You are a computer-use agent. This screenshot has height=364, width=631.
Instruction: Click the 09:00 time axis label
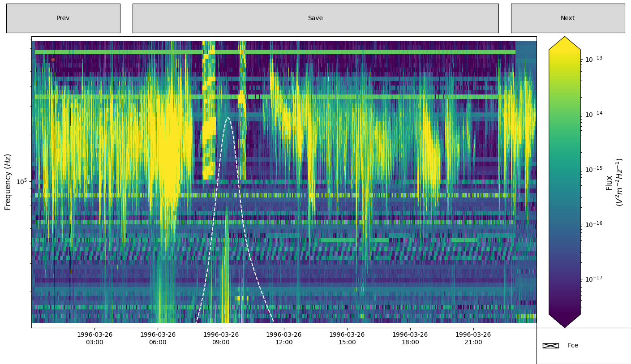click(221, 338)
